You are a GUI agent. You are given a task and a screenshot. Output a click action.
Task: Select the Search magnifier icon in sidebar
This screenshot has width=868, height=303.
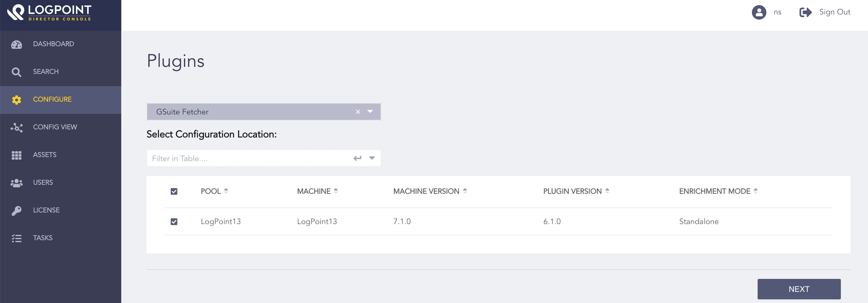point(17,71)
